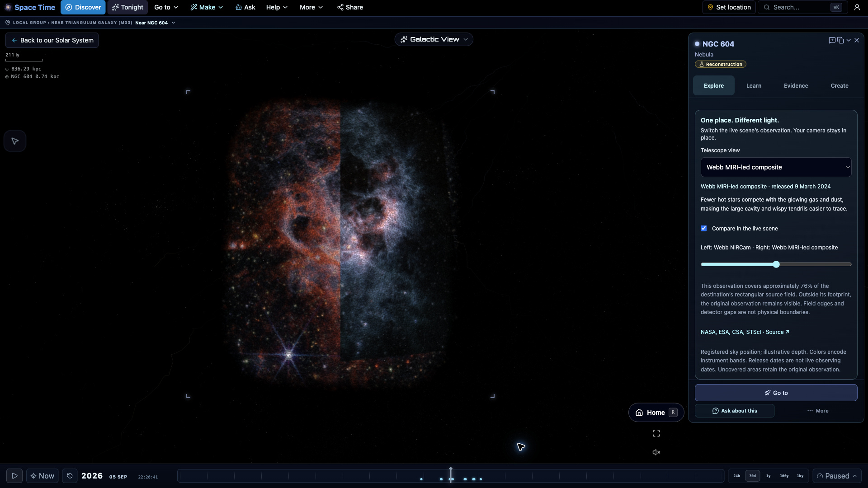The width and height of the screenshot is (868, 488).
Task: Click the Local Group breadcrumb
Action: click(x=29, y=23)
